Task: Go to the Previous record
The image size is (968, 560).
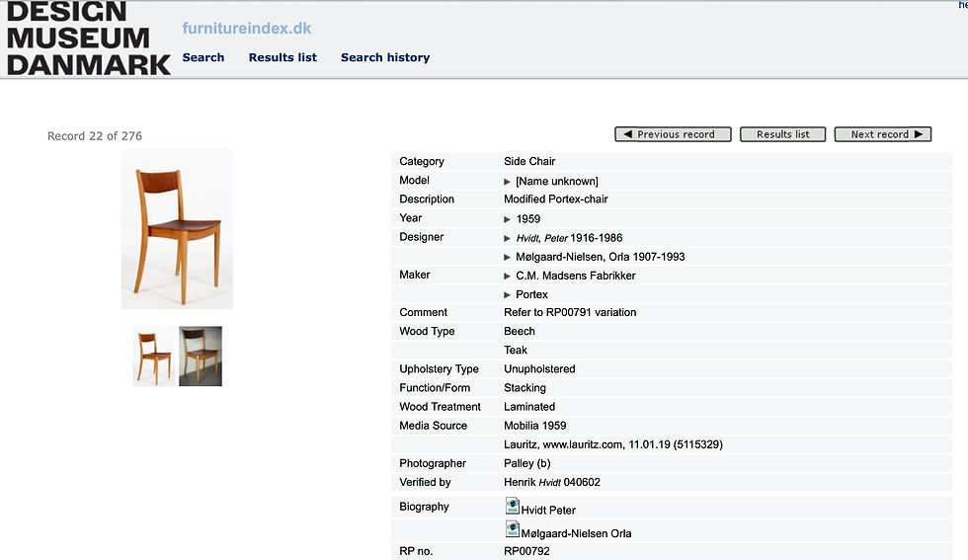Action: (673, 134)
